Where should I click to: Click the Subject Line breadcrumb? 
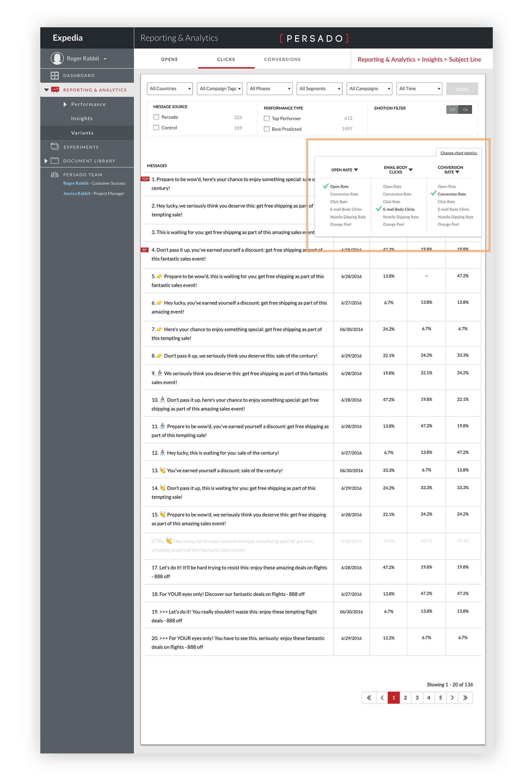465,60
